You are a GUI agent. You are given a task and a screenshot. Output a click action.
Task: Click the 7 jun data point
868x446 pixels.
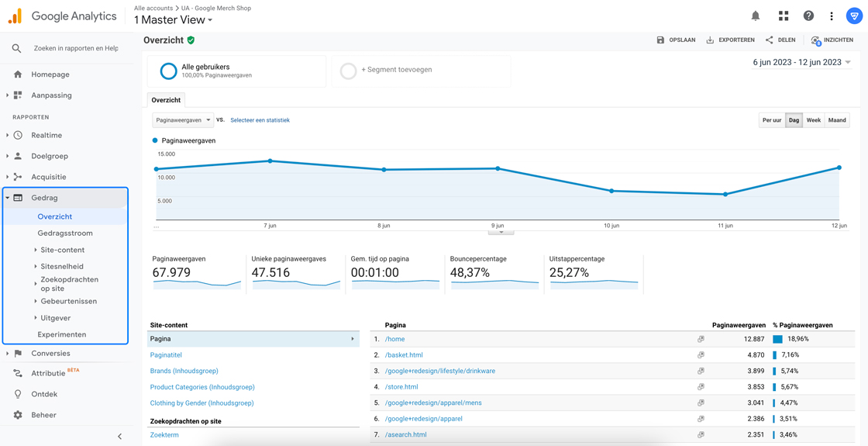270,161
